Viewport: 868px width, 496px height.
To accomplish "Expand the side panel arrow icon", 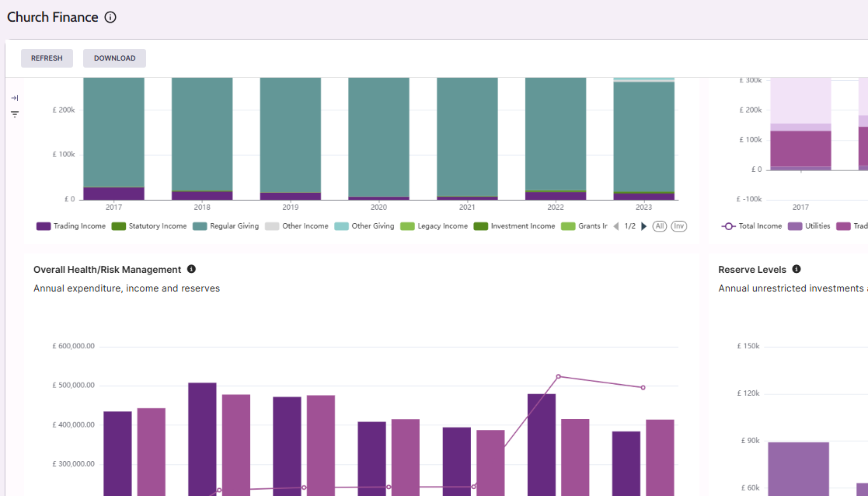I will 15,98.
